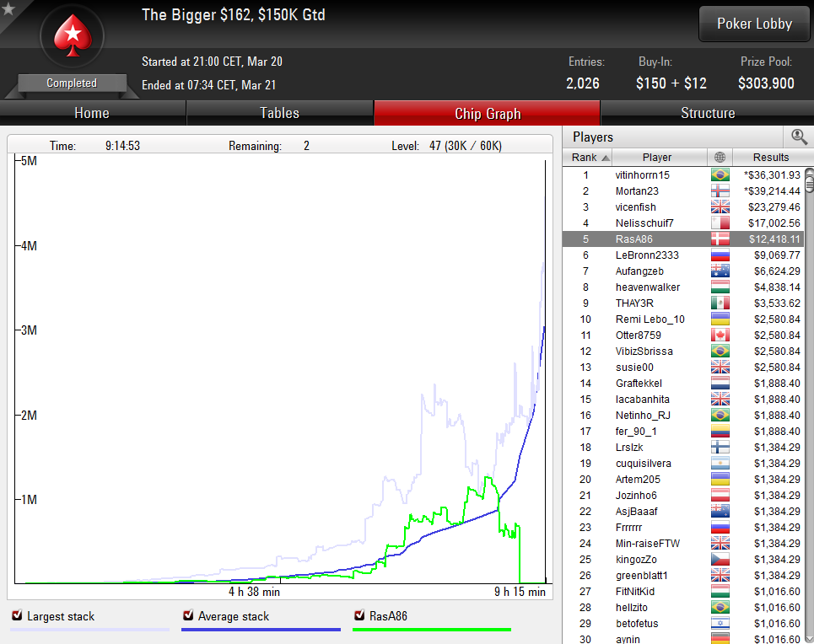Click the Denmark flag in the RasA86 row
Screen dimensions: 814x644
coord(720,239)
